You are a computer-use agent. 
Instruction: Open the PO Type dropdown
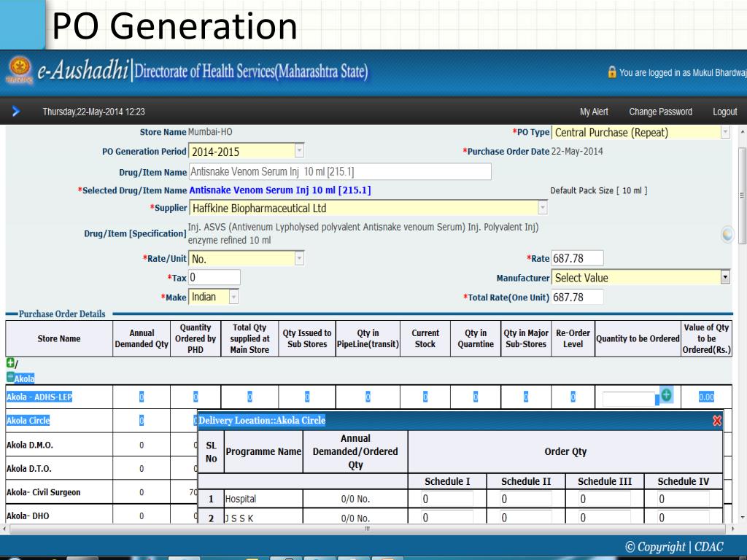point(724,133)
